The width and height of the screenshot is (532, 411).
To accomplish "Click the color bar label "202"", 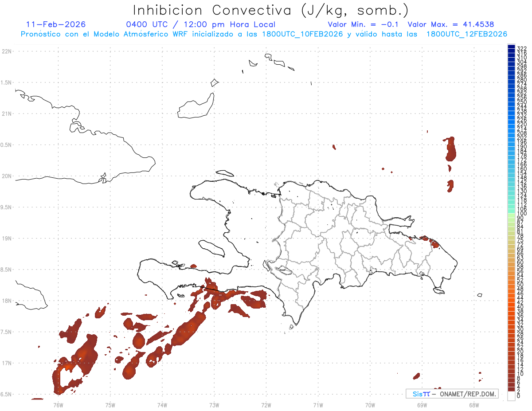I will pos(522,137).
